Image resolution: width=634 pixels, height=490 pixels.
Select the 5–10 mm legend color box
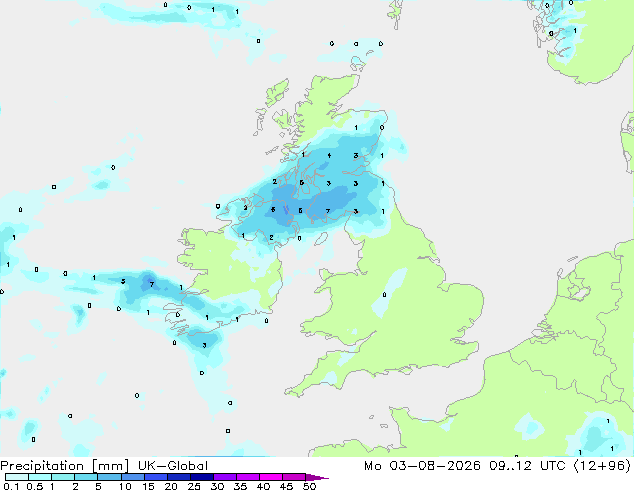tap(109, 477)
